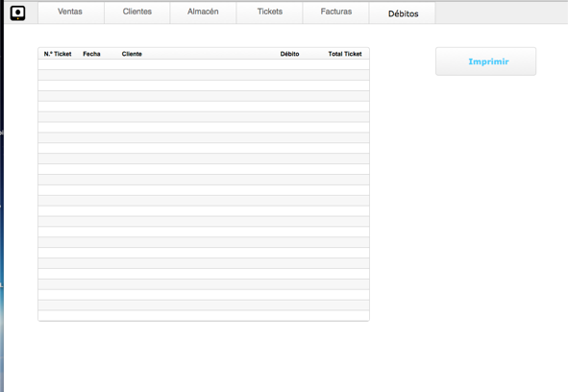Click the third row of the debits table
The height and width of the screenshot is (392, 568).
tap(204, 86)
